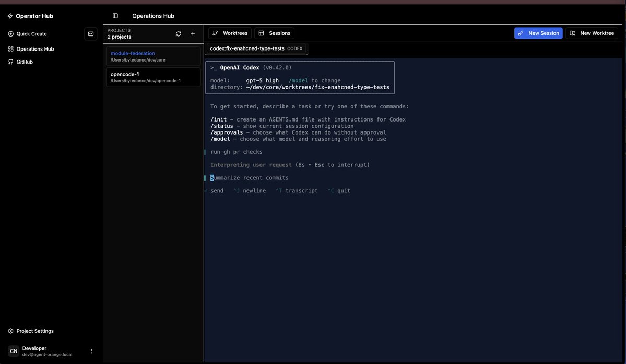Click the Project Settings gear icon
The width and height of the screenshot is (626, 364).
(x=11, y=331)
